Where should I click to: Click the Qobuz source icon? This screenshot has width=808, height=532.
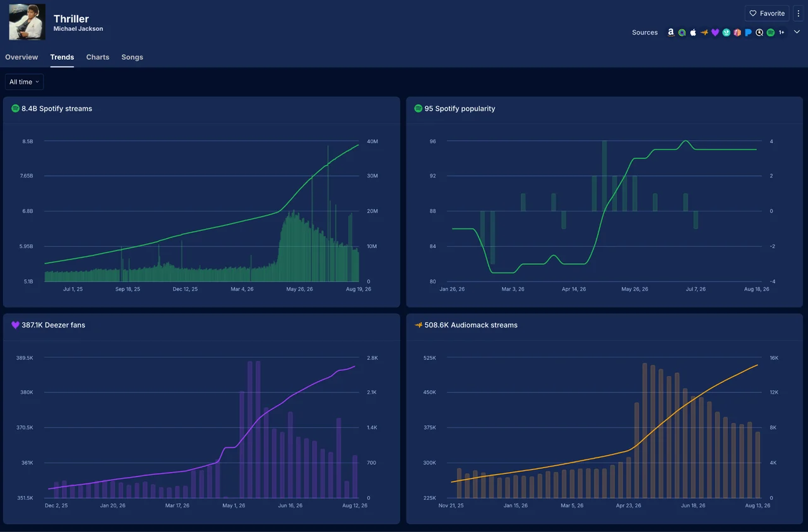click(x=759, y=32)
